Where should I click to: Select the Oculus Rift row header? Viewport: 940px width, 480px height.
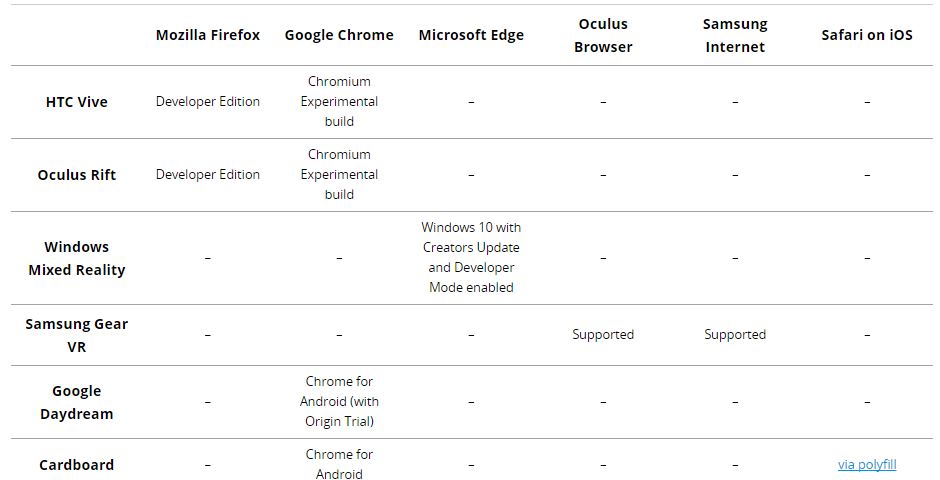(77, 175)
